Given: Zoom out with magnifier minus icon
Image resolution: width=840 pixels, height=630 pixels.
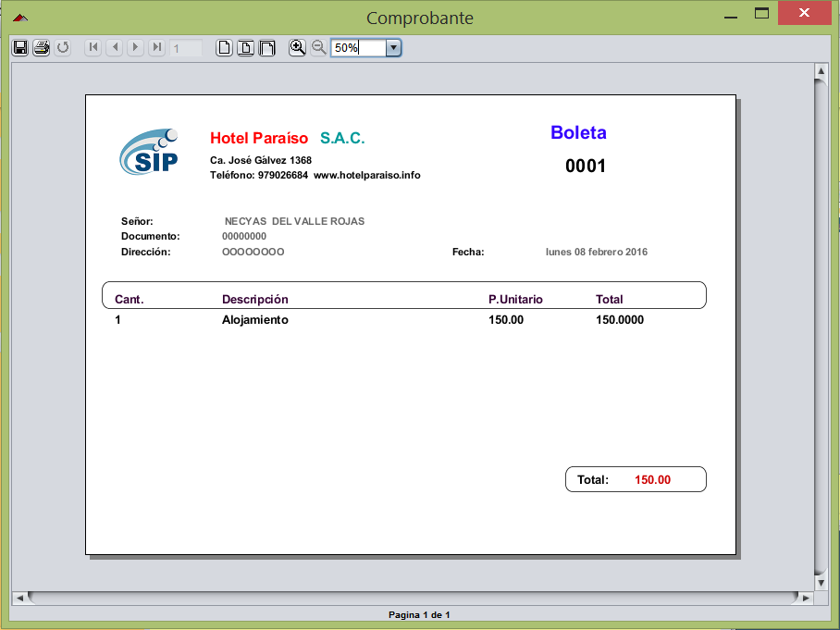Looking at the screenshot, I should [x=319, y=48].
